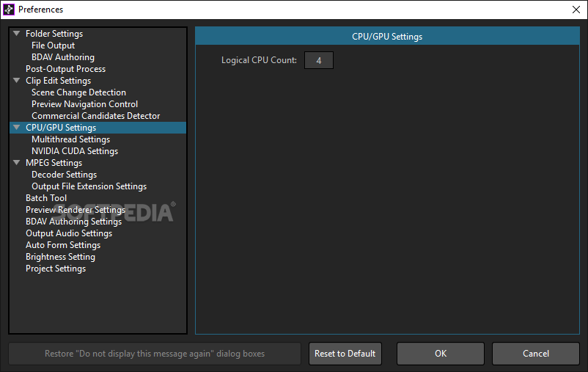588x372 pixels.
Task: Select Post-Output Process
Action: coord(66,69)
